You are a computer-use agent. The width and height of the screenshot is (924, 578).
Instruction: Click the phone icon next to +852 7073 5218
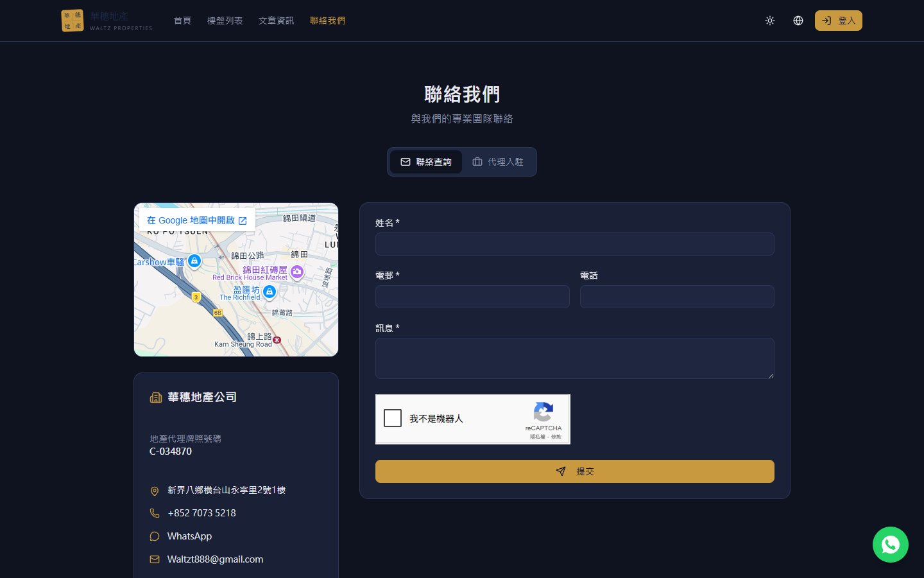point(155,513)
